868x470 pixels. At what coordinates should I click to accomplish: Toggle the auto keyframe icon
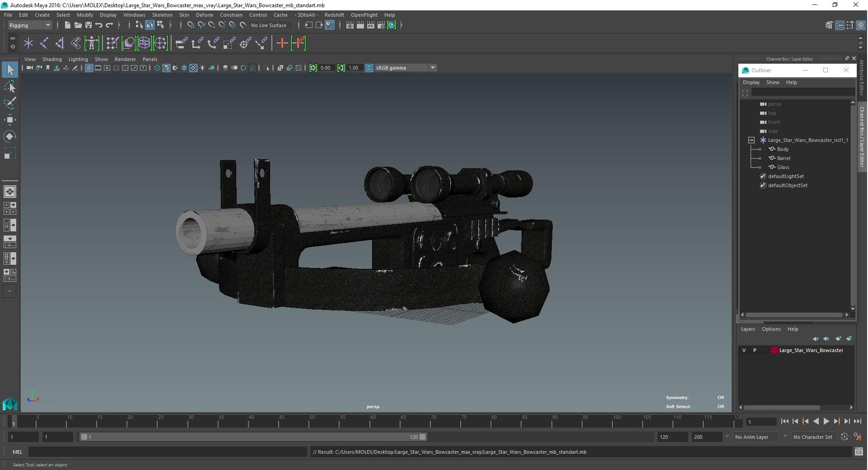coord(845,437)
